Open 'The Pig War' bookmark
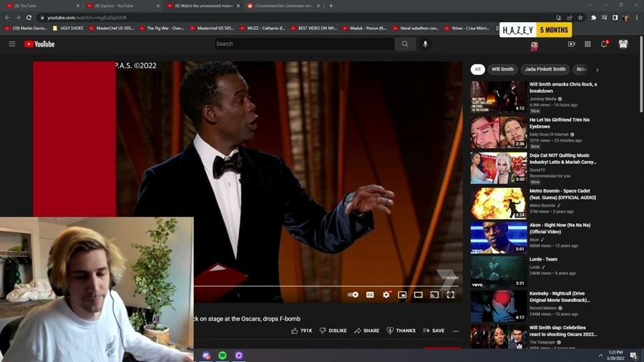The image size is (644, 362). (162, 29)
